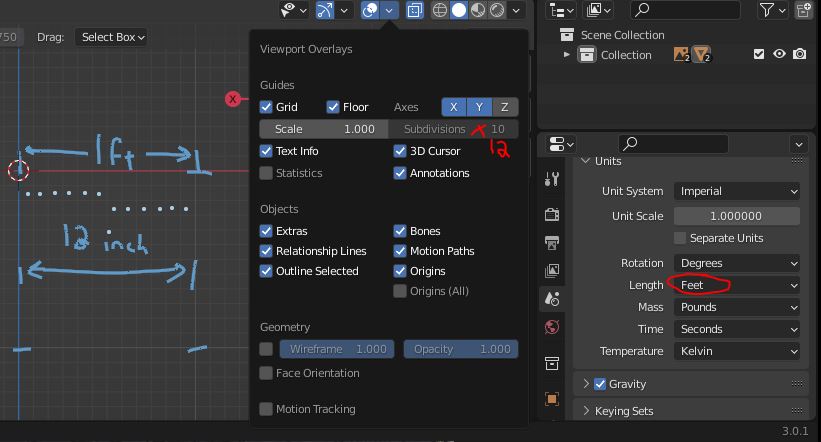Switch to Rendered shading mode
Viewport: 821px width, 442px height.
[497, 10]
